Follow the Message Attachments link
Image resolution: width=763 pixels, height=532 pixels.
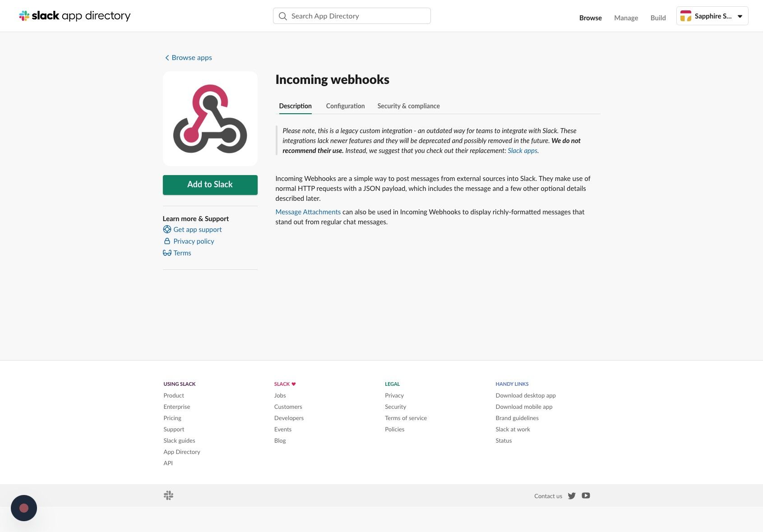click(308, 212)
